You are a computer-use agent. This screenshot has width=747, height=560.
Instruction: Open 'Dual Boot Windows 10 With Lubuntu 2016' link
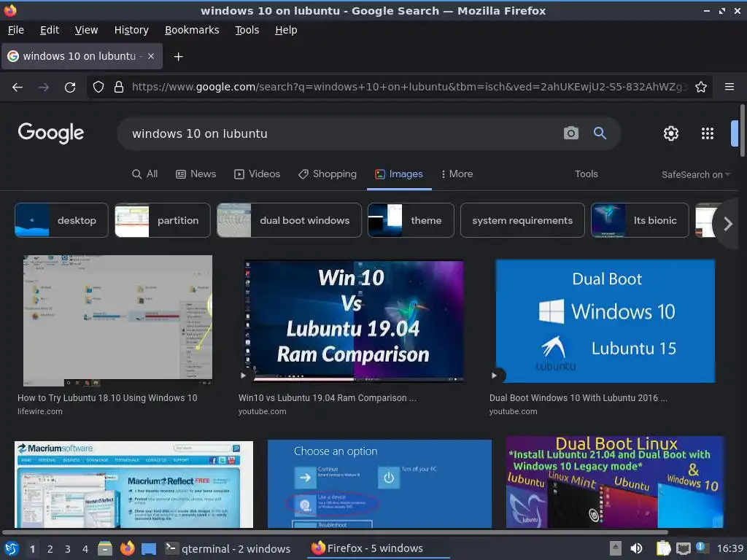point(578,398)
